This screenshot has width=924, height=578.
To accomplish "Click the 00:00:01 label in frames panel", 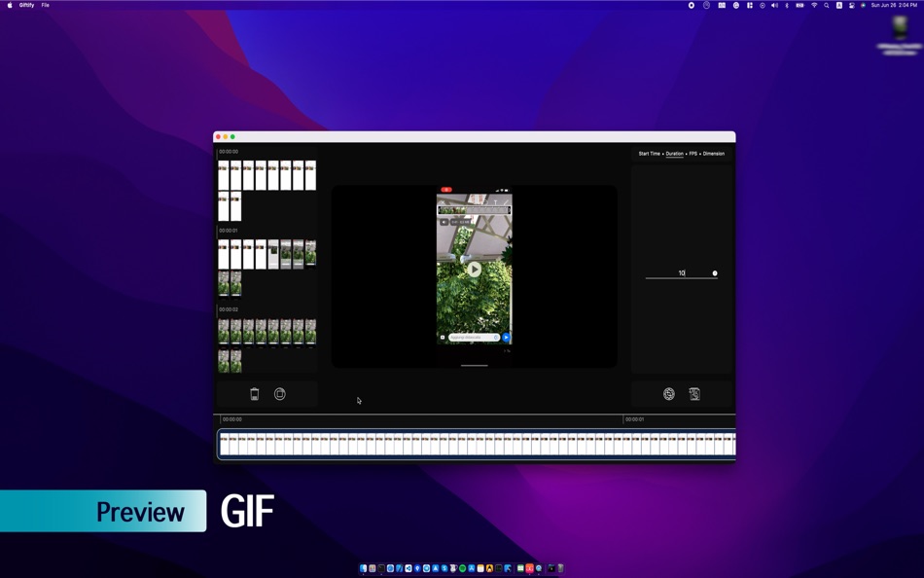I will tap(229, 231).
